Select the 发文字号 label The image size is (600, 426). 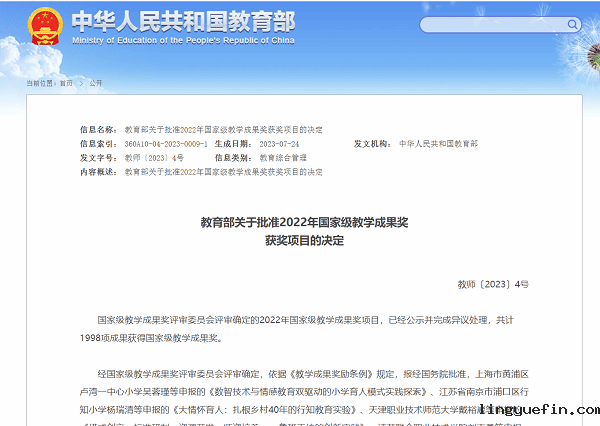pyautogui.click(x=99, y=158)
